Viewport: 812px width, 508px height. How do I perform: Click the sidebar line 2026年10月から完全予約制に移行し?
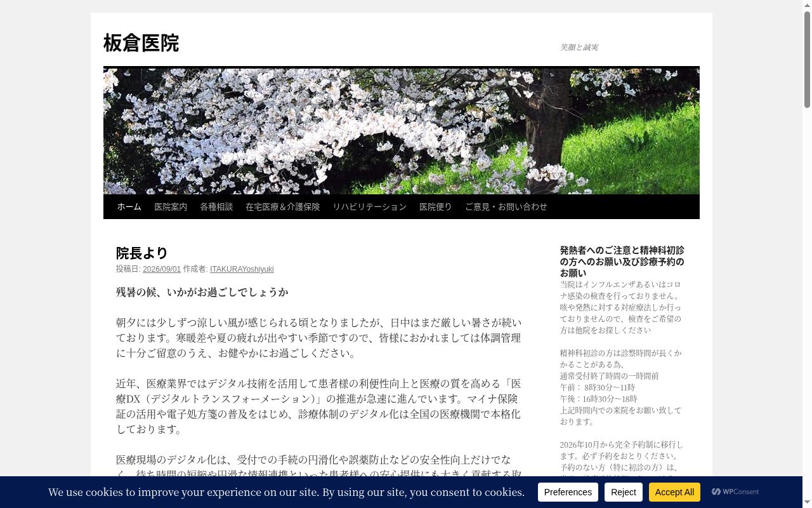[622, 444]
